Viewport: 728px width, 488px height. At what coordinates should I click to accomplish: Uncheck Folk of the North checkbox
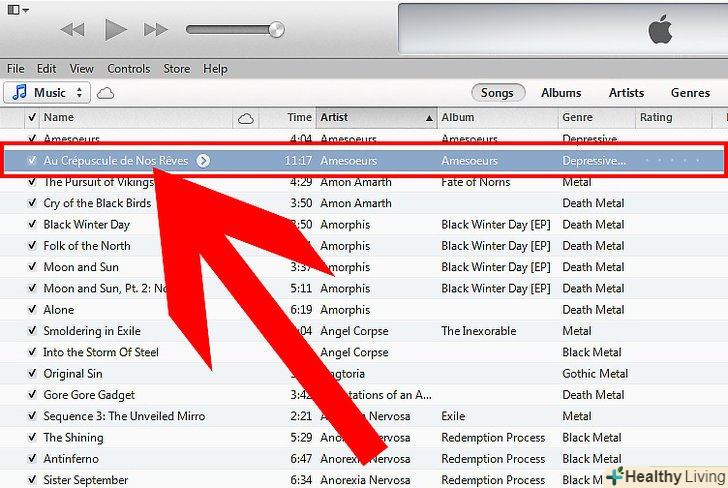[32, 246]
